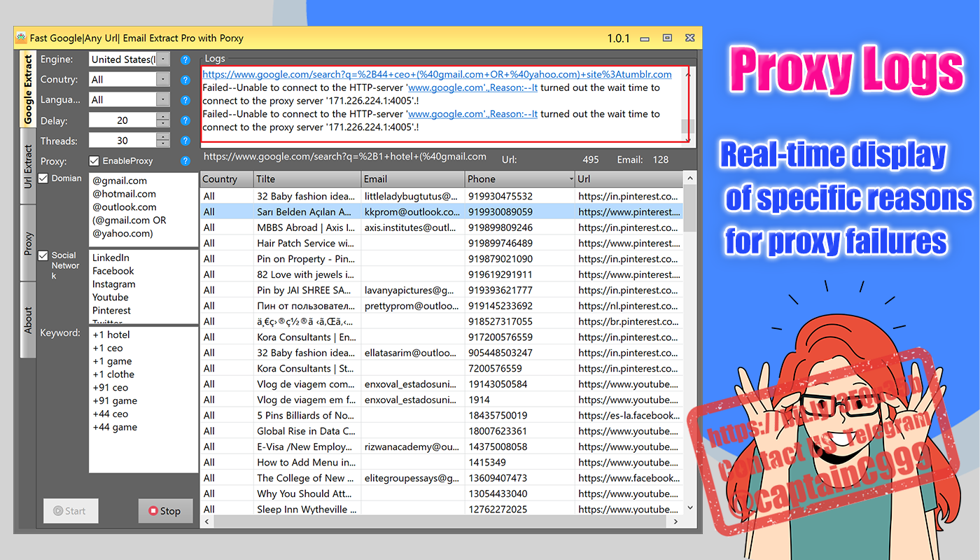Toggle the Domian filter checkbox
980x560 pixels.
tap(43, 178)
